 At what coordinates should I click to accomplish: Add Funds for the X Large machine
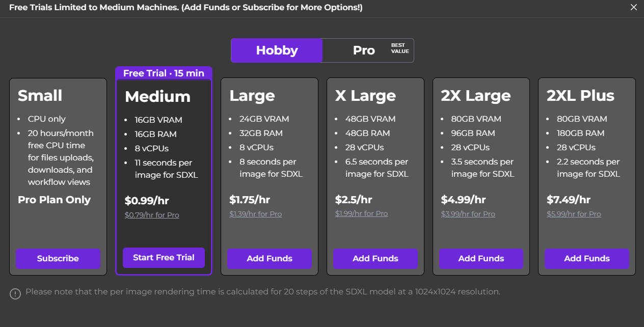coord(375,258)
